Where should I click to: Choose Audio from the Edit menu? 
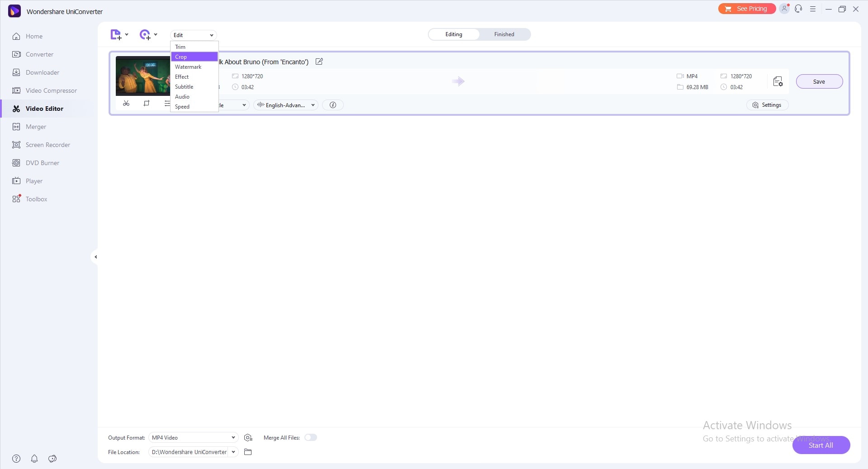pyautogui.click(x=194, y=96)
